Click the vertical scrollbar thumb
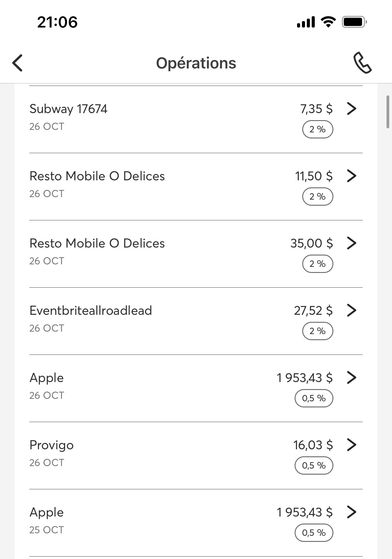 [x=388, y=112]
